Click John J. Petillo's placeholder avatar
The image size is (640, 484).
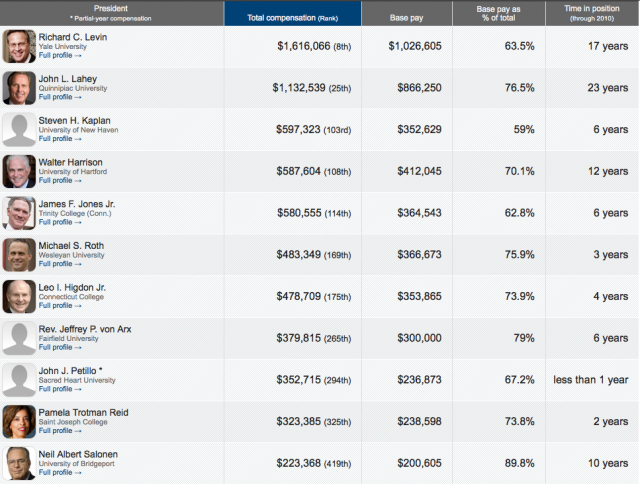[x=19, y=380]
